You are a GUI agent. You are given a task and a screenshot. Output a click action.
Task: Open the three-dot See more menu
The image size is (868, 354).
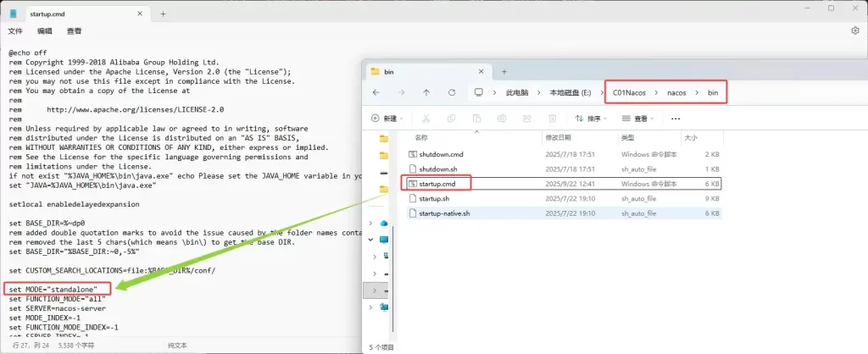click(675, 119)
